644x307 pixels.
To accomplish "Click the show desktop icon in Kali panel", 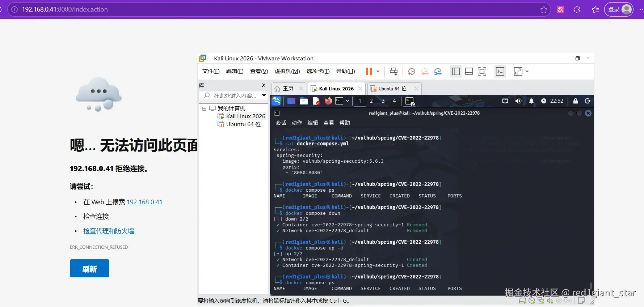I will click(291, 101).
